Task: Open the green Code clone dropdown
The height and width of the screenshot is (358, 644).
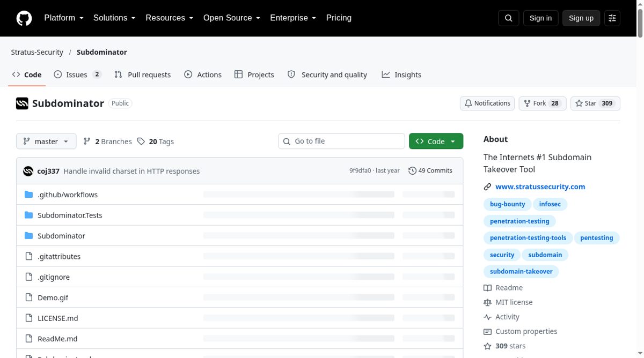Action: click(436, 141)
